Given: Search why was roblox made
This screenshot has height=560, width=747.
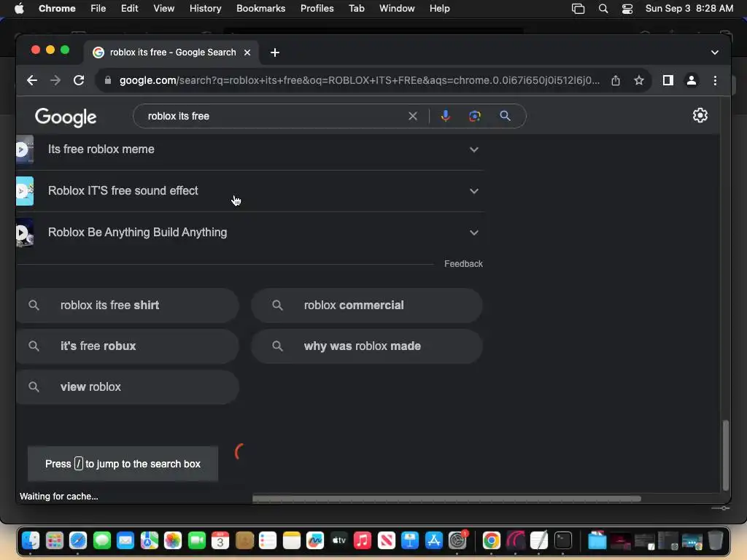Looking at the screenshot, I should [x=366, y=346].
